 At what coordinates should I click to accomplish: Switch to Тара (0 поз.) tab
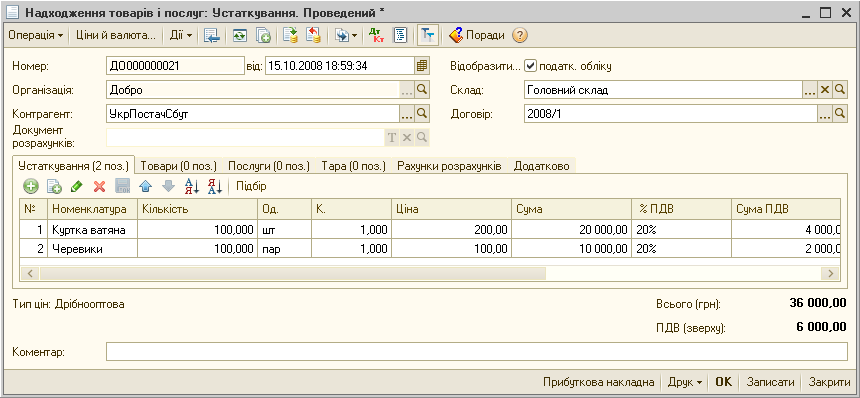click(354, 166)
